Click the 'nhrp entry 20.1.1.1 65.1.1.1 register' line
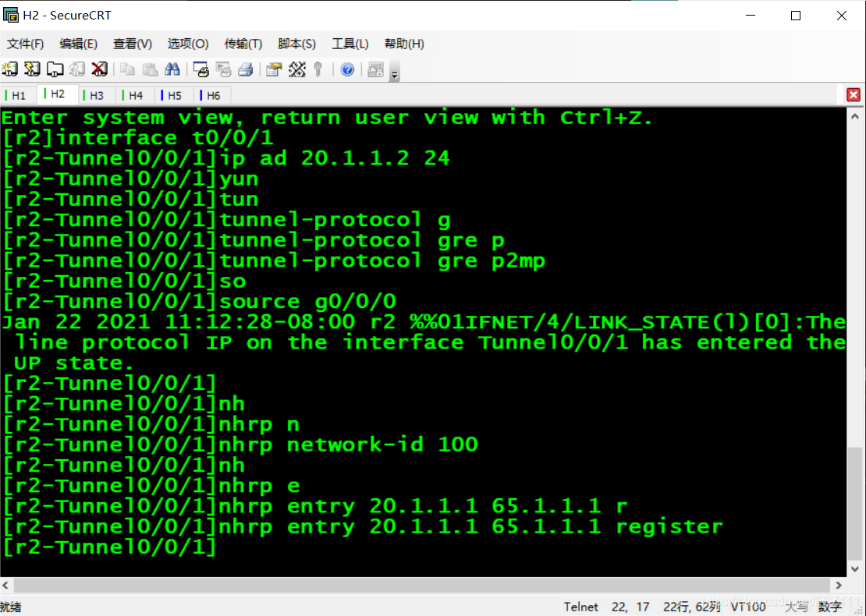 point(363,526)
